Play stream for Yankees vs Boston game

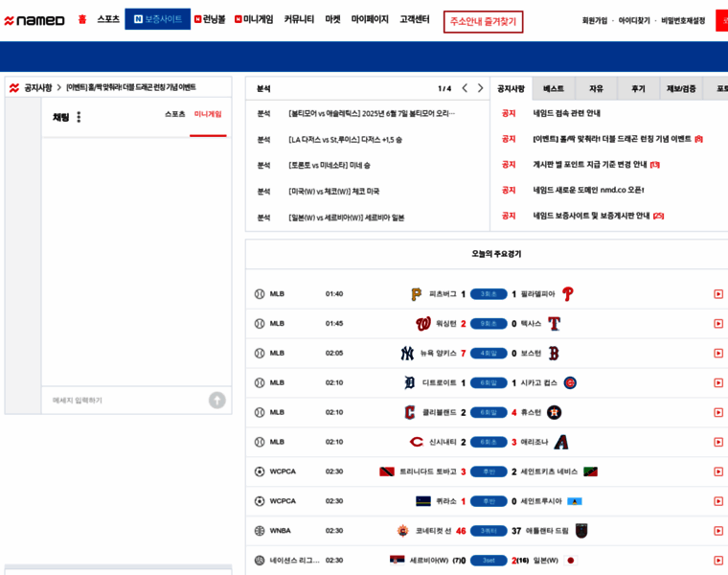pyautogui.click(x=718, y=354)
